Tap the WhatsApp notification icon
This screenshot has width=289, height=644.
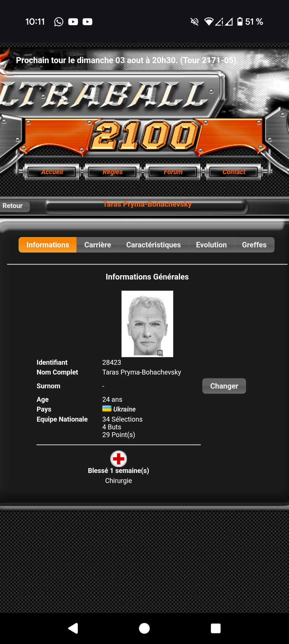tap(59, 22)
